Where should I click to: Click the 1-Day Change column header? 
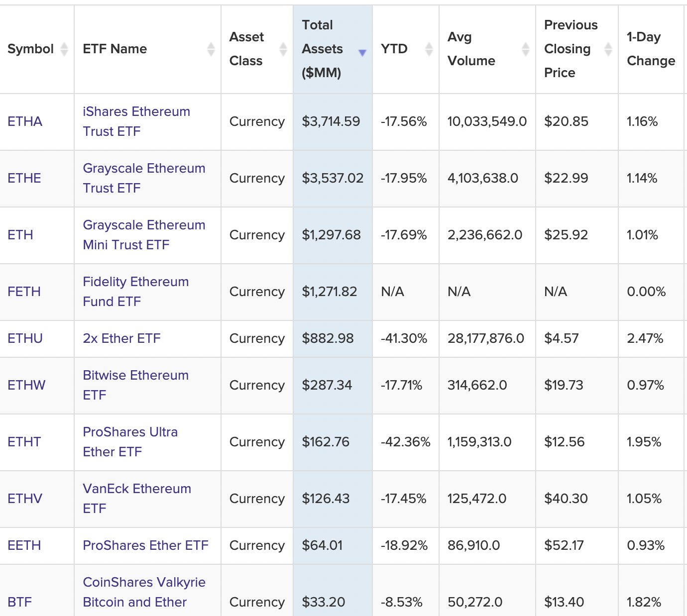[x=650, y=49]
